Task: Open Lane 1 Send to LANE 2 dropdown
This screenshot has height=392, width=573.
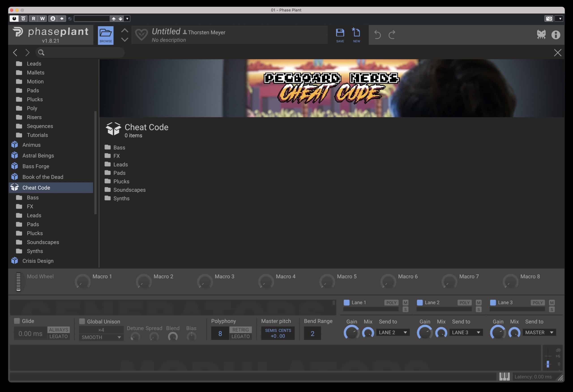Action: pos(393,332)
